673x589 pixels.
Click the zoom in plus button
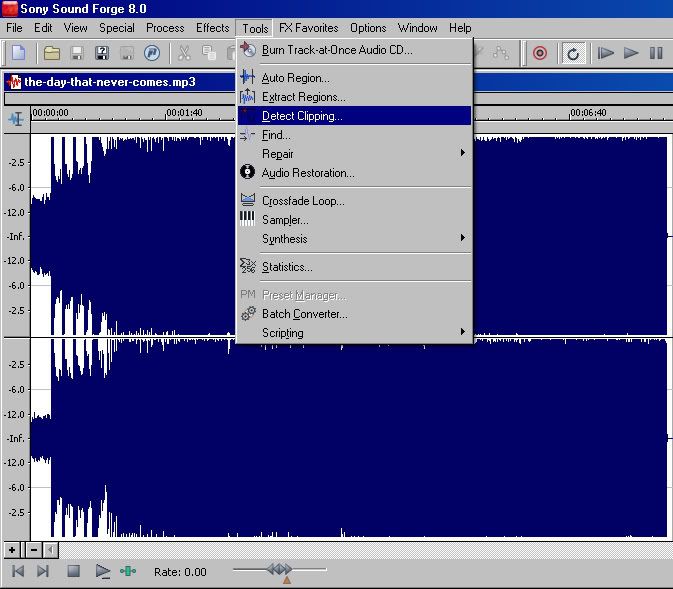12,550
